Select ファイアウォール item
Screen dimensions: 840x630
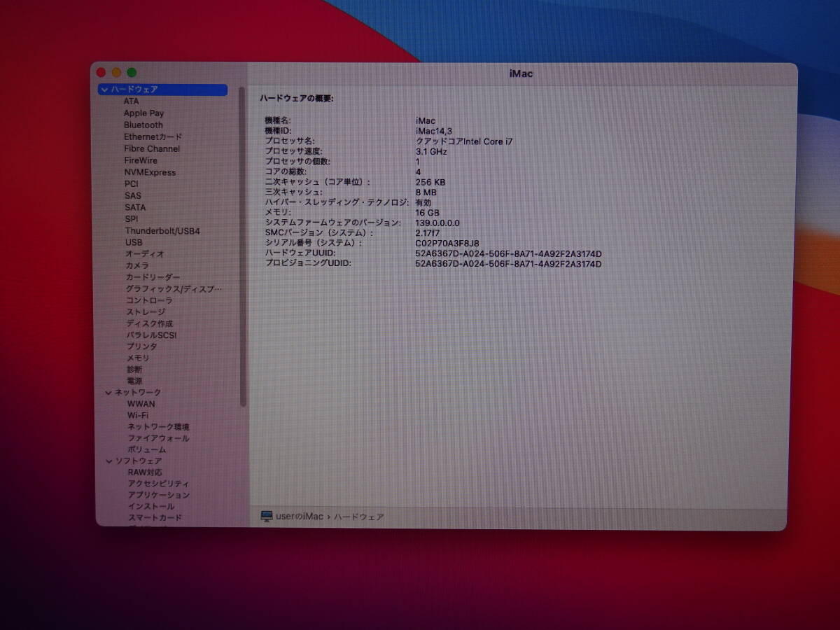pos(158,438)
